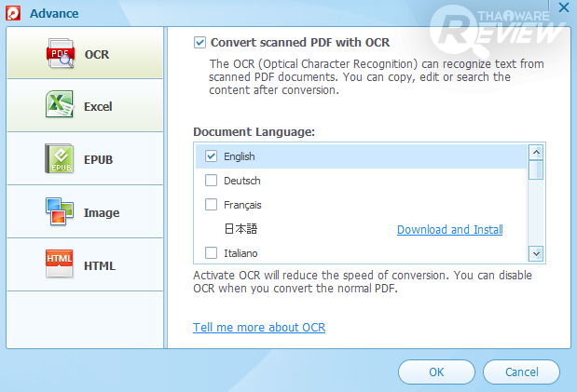This screenshot has height=392, width=577.
Task: Open the Tell me more about OCR link
Action: [x=259, y=327]
